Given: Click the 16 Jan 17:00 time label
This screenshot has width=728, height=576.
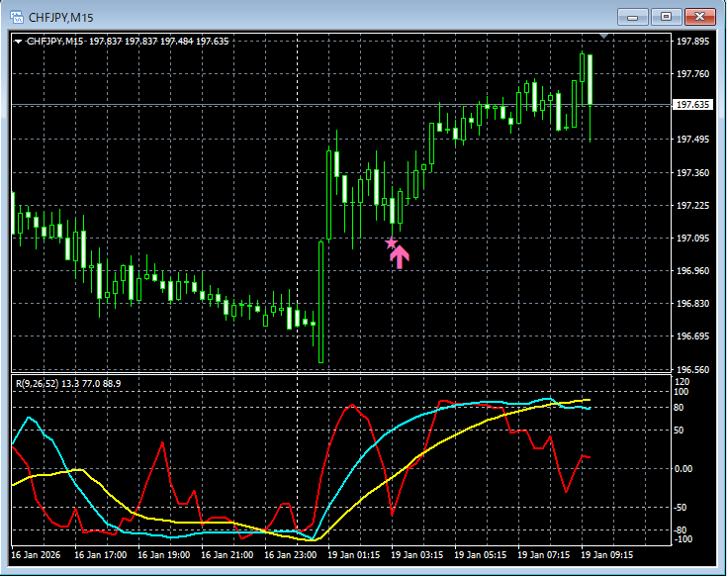Looking at the screenshot, I should (x=100, y=555).
